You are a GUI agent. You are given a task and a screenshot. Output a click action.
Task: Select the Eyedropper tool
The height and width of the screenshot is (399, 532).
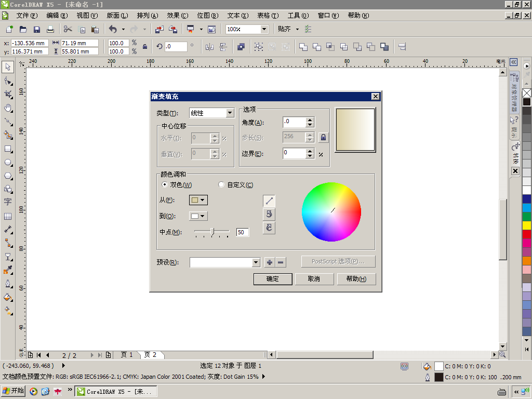(x=8, y=270)
